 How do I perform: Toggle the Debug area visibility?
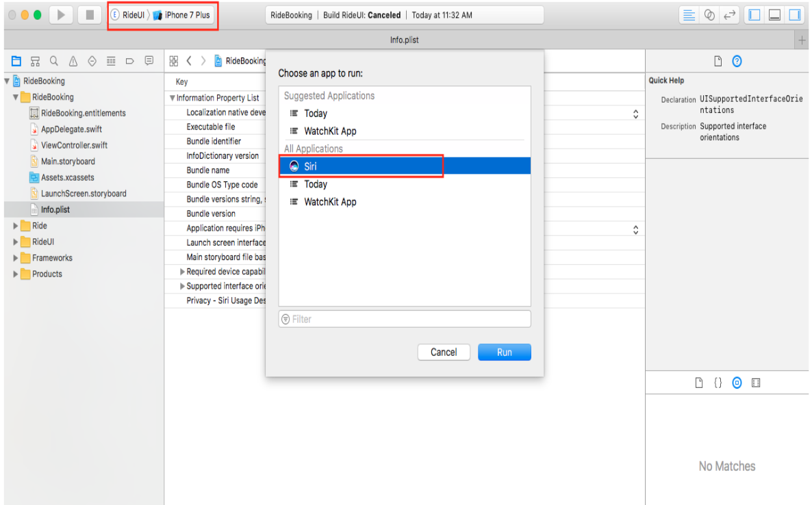775,15
